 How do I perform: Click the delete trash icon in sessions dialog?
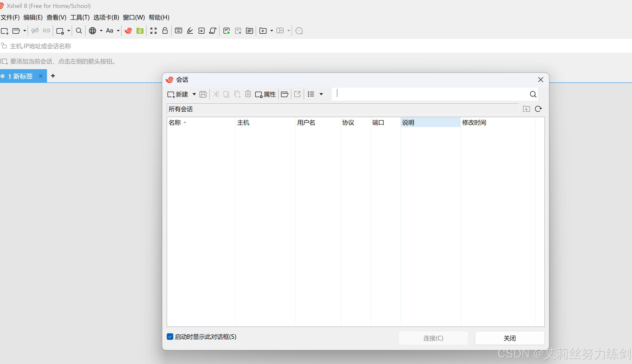click(x=248, y=94)
